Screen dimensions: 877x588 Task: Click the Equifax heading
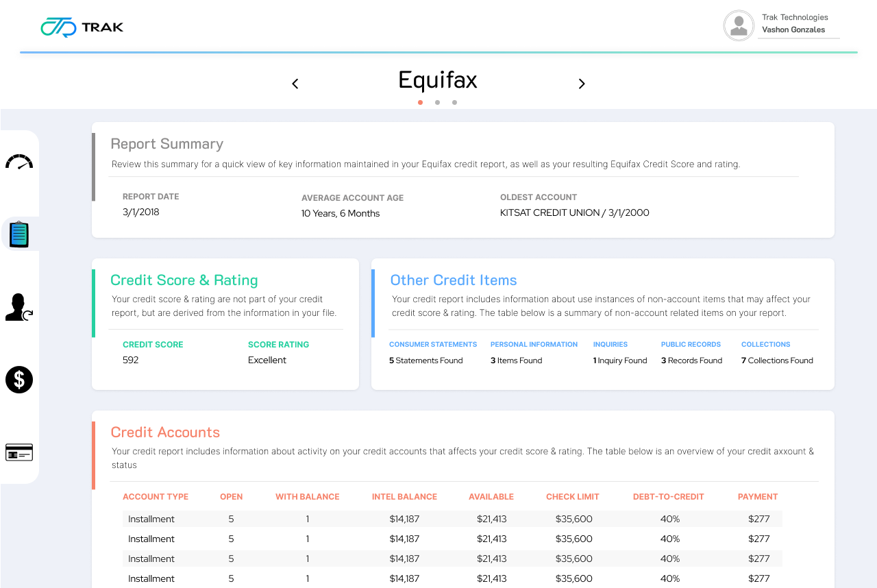point(438,80)
